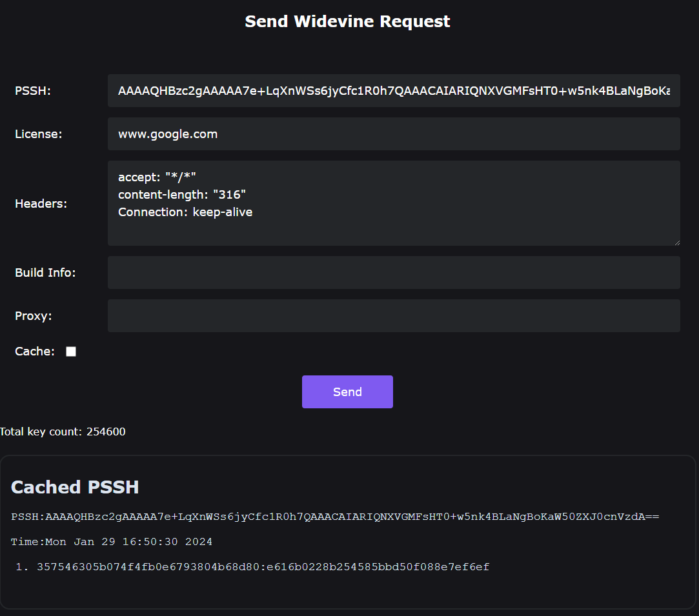Click the Cached PSSH heading
699x616 pixels.
75,487
